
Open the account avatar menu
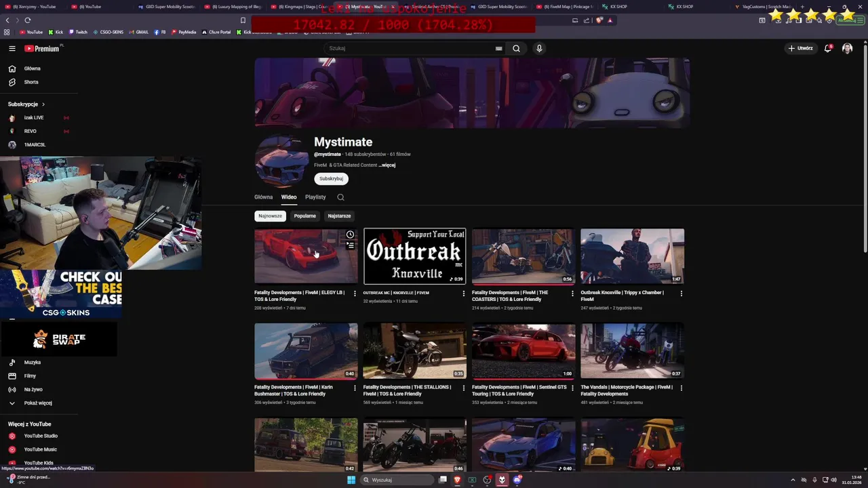(847, 48)
